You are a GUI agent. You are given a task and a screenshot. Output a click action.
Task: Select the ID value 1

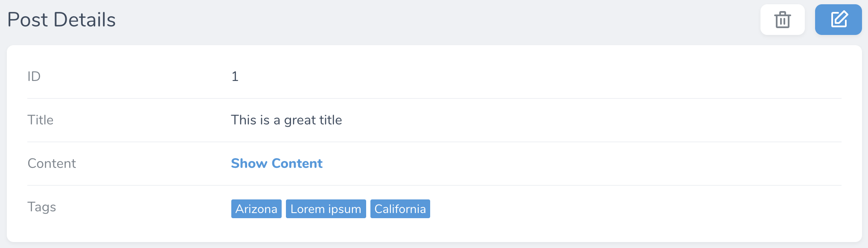235,76
